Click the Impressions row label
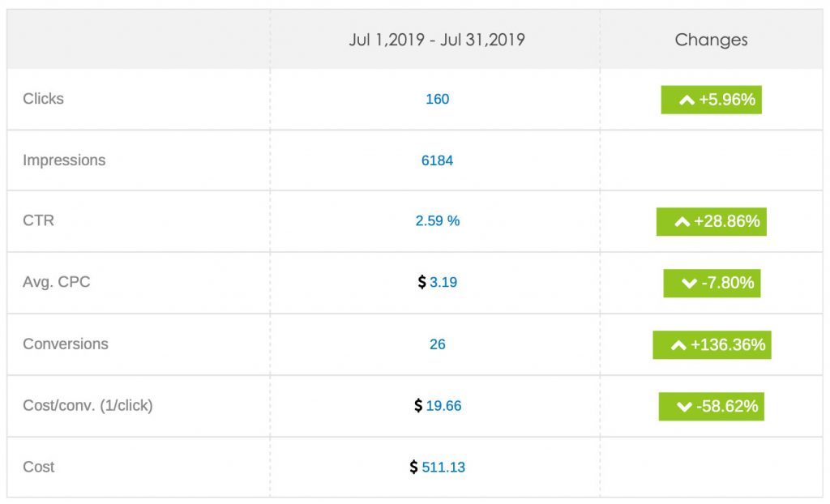The image size is (830, 504). [64, 160]
